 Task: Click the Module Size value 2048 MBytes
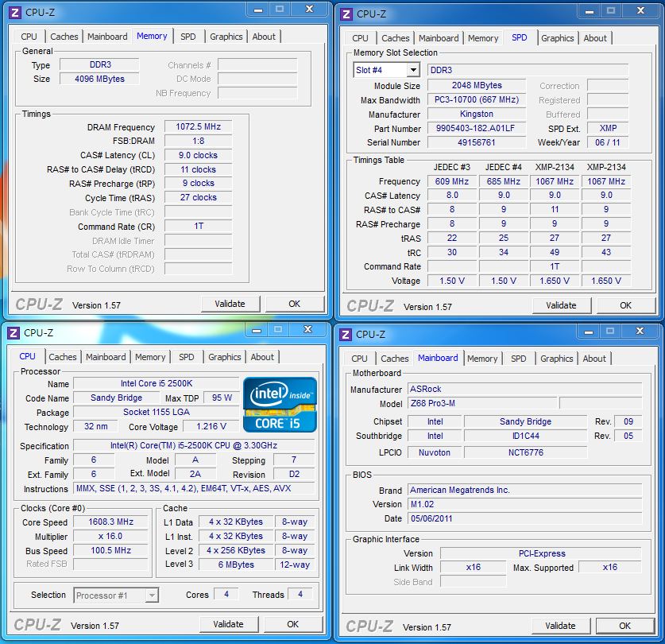tap(477, 85)
